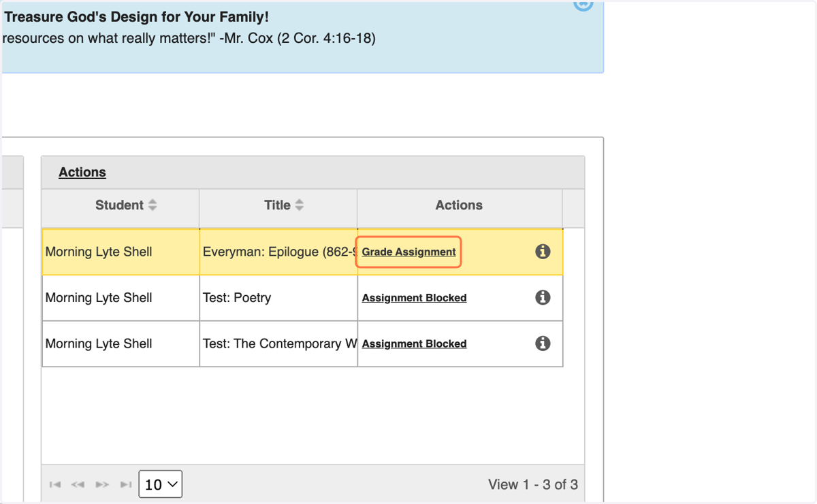
Task: Select the Actions column header
Action: tap(460, 205)
